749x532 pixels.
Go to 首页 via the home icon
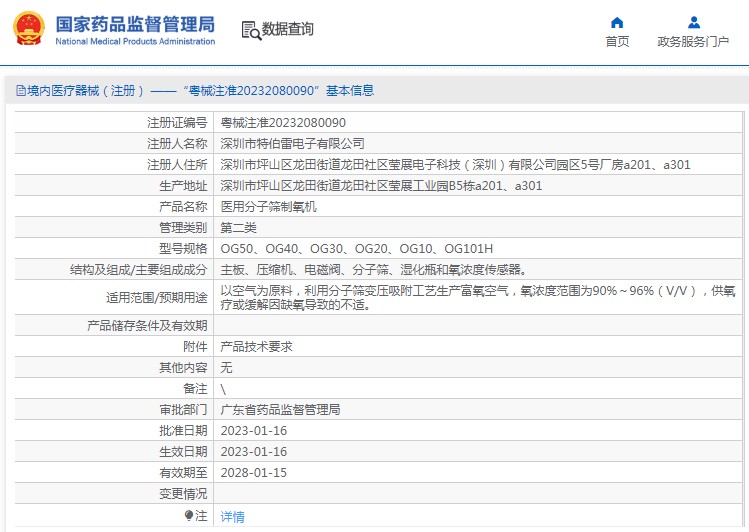[x=617, y=22]
